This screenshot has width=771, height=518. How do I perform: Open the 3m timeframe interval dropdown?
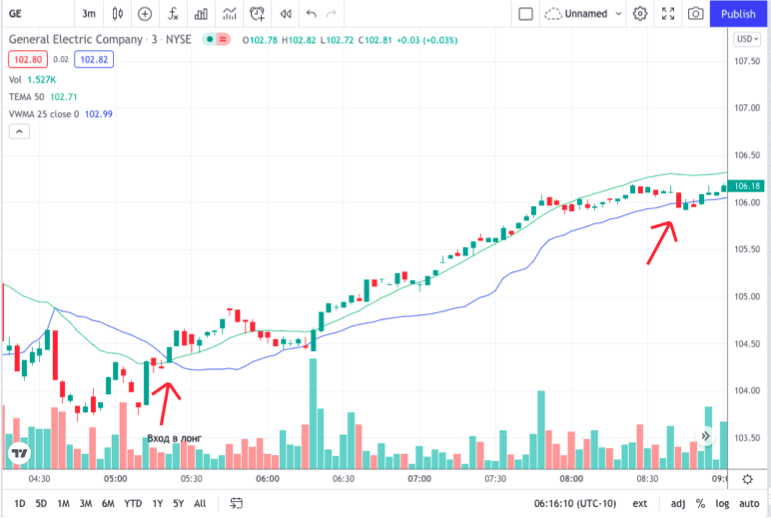click(x=89, y=14)
